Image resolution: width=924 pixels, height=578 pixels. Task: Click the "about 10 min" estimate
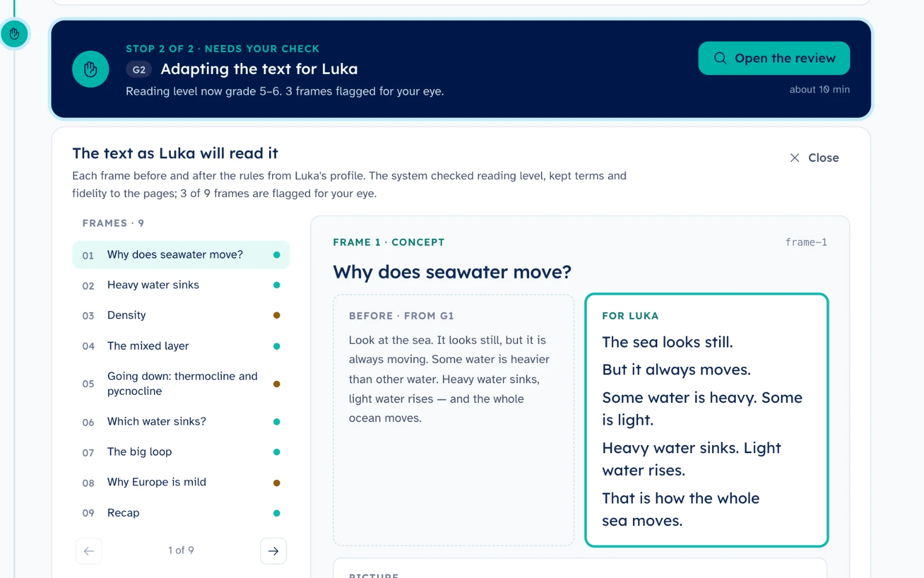819,90
